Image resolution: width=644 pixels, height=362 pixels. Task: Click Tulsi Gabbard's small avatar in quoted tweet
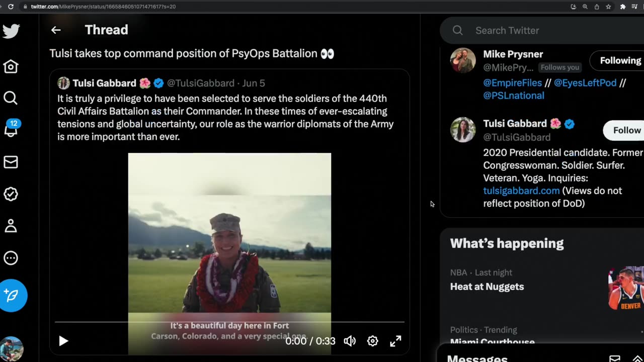(x=63, y=83)
